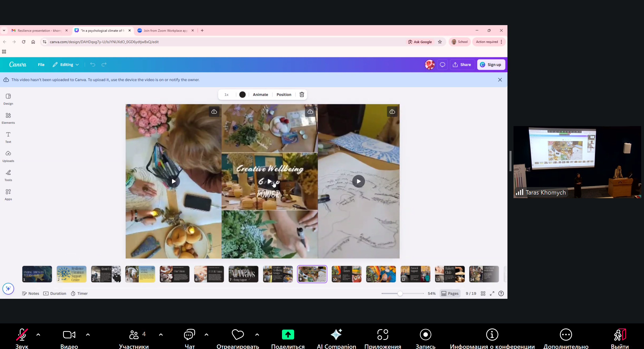Expand audio options arrow next to Звук

click(38, 335)
